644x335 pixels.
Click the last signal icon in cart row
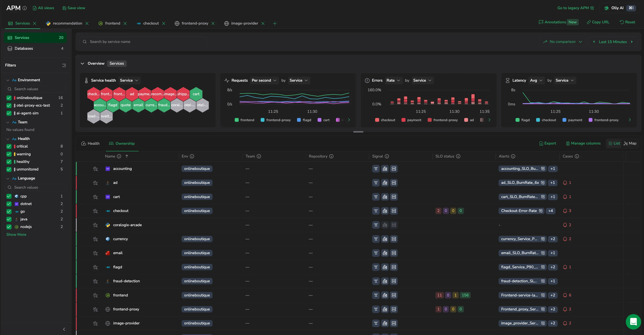point(394,197)
